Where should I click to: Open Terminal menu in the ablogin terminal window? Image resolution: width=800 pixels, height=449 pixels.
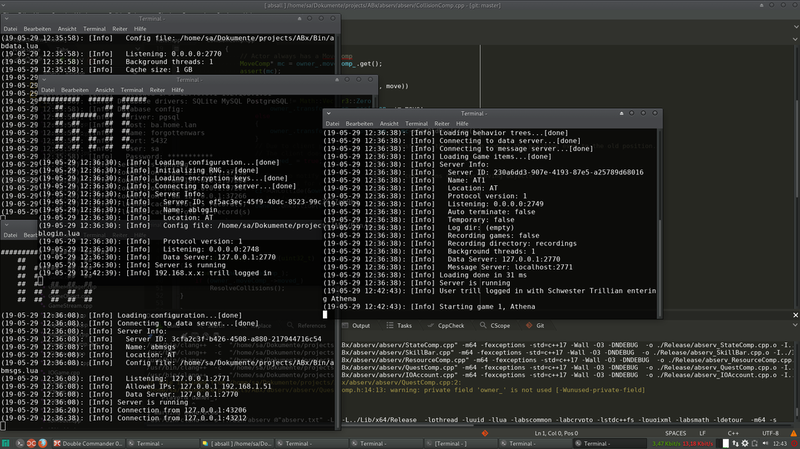click(x=132, y=90)
